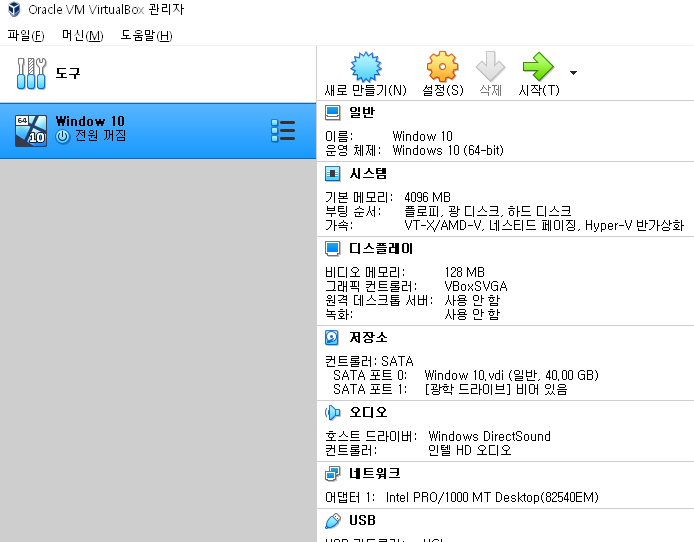The image size is (694, 542).
Task: Click '설정(S)' toolbar label
Action: (443, 90)
